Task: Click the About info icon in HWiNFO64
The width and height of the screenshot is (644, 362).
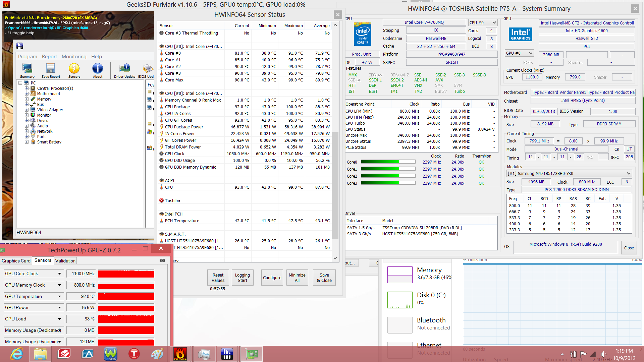Action: [98, 70]
